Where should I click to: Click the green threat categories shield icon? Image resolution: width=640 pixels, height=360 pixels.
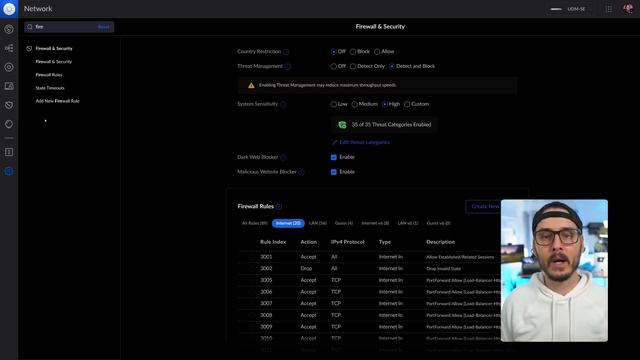[342, 125]
